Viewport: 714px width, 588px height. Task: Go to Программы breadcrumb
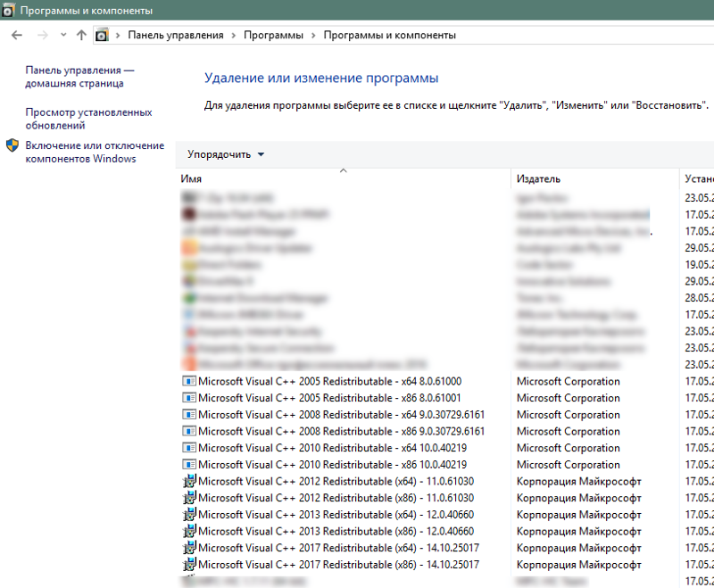click(273, 35)
